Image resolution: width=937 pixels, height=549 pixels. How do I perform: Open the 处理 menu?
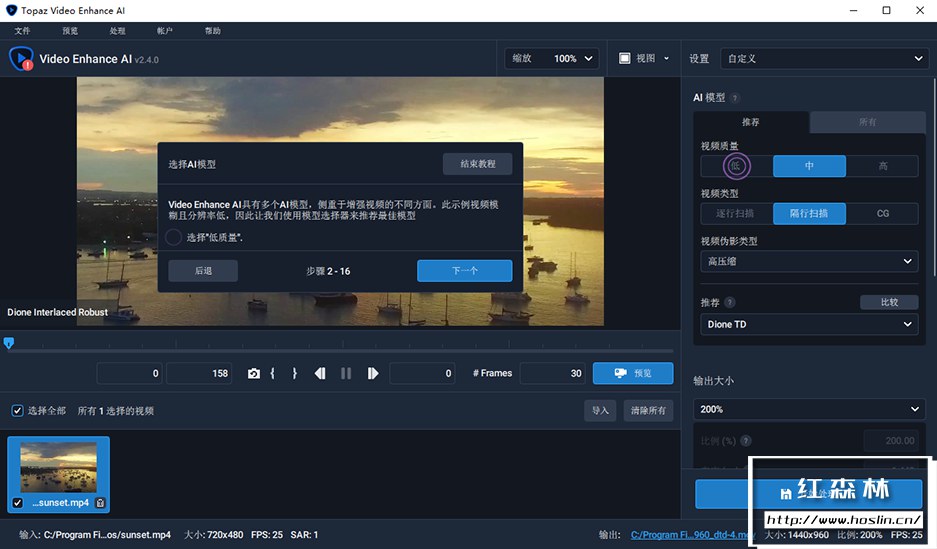(118, 31)
